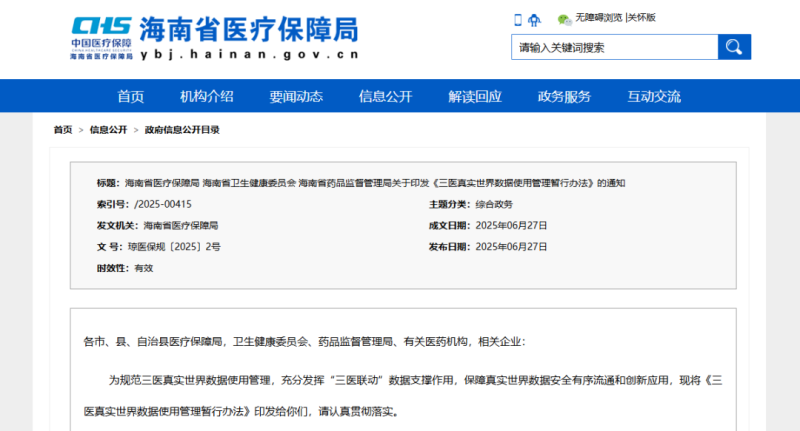Select 信息公开 in the blue nav bar
The height and width of the screenshot is (431, 800).
pyautogui.click(x=385, y=97)
